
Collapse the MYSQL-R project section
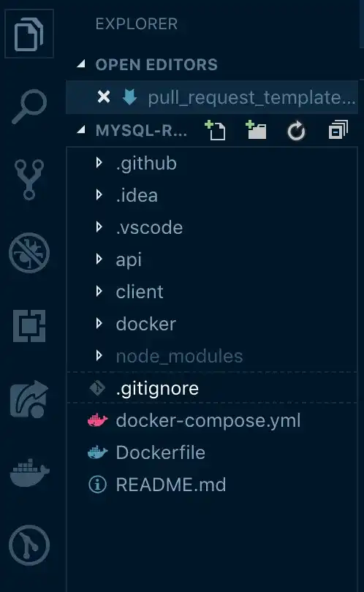[x=81, y=130]
